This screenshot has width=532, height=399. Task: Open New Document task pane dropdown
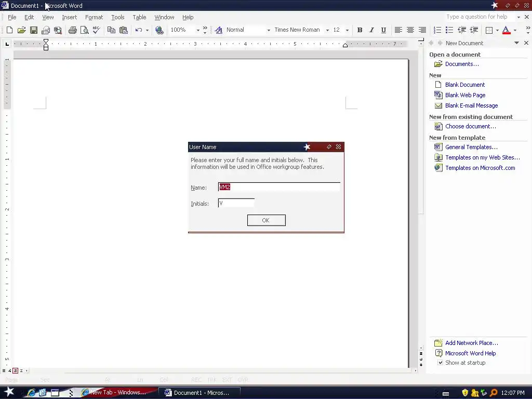(516, 43)
